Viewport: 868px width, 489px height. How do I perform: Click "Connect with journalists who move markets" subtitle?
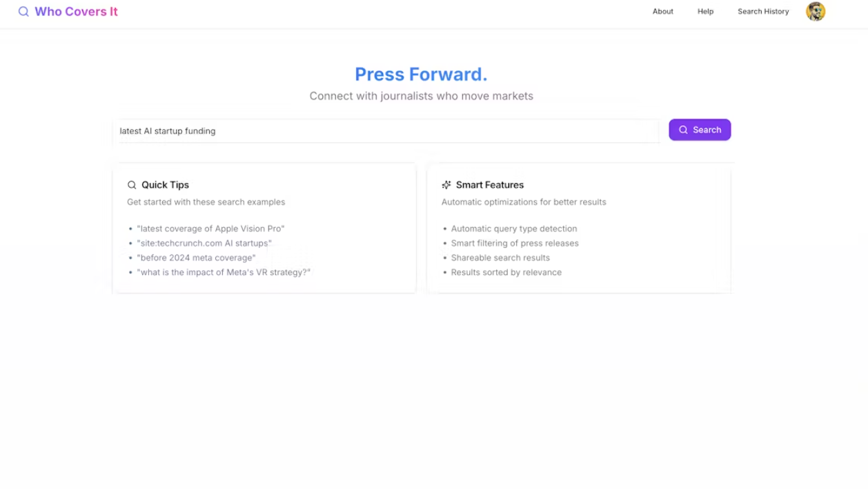pos(421,96)
